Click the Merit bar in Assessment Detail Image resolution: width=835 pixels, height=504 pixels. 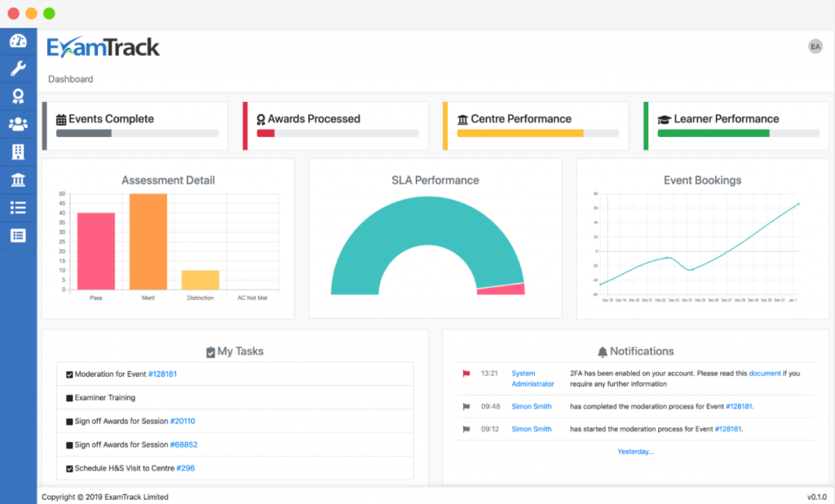[x=148, y=241]
